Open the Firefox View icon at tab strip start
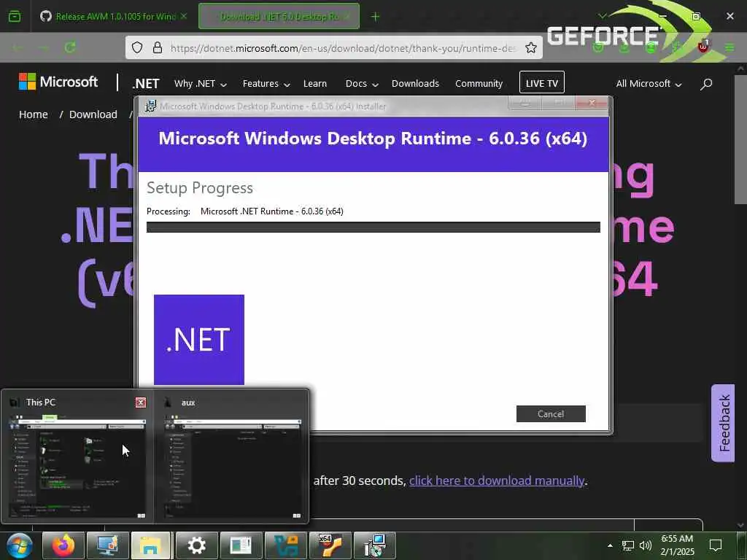Screen dimensions: 747x560 click(15, 16)
